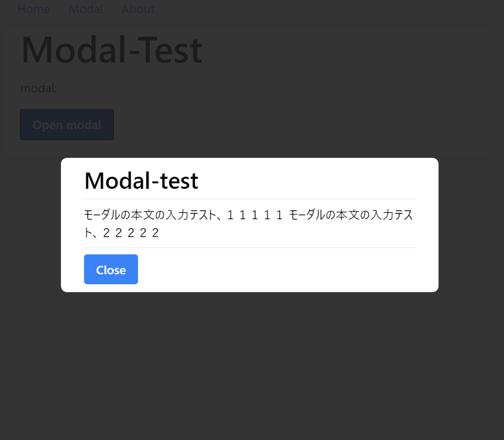This screenshot has width=504, height=440.
Task: Click the modal: label text
Action: click(x=39, y=88)
